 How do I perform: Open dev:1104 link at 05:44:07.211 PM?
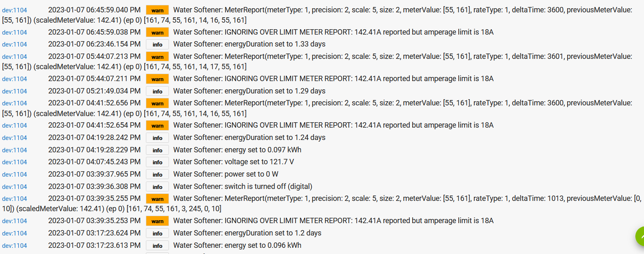click(x=14, y=79)
